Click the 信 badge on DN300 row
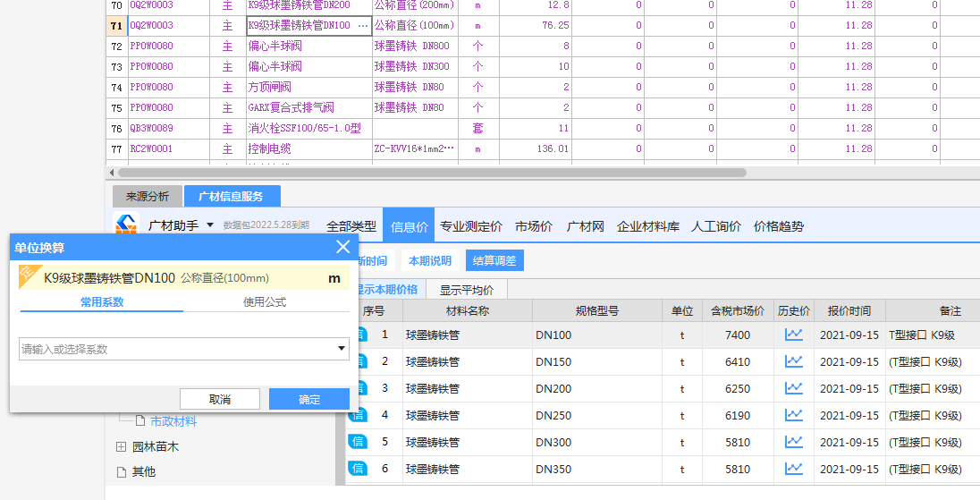 pyautogui.click(x=358, y=442)
